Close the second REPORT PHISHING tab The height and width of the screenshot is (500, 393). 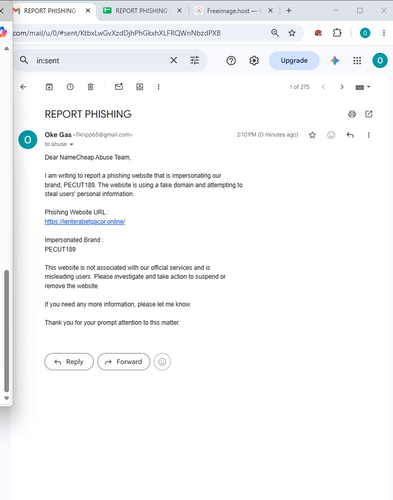click(179, 11)
